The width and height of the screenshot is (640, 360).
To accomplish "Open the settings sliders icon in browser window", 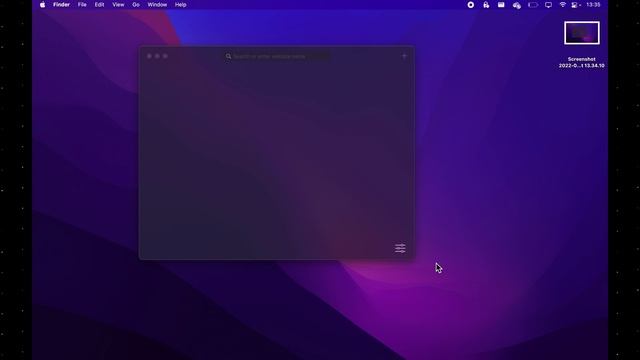I will point(400,248).
